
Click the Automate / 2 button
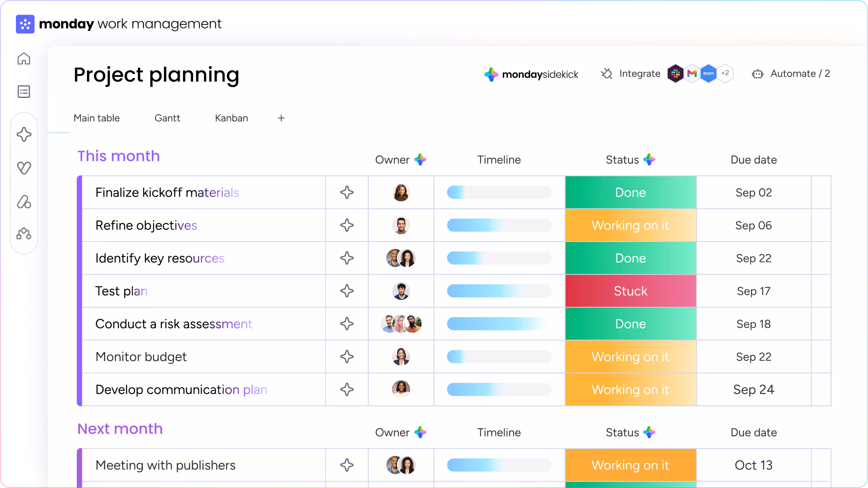coord(791,74)
